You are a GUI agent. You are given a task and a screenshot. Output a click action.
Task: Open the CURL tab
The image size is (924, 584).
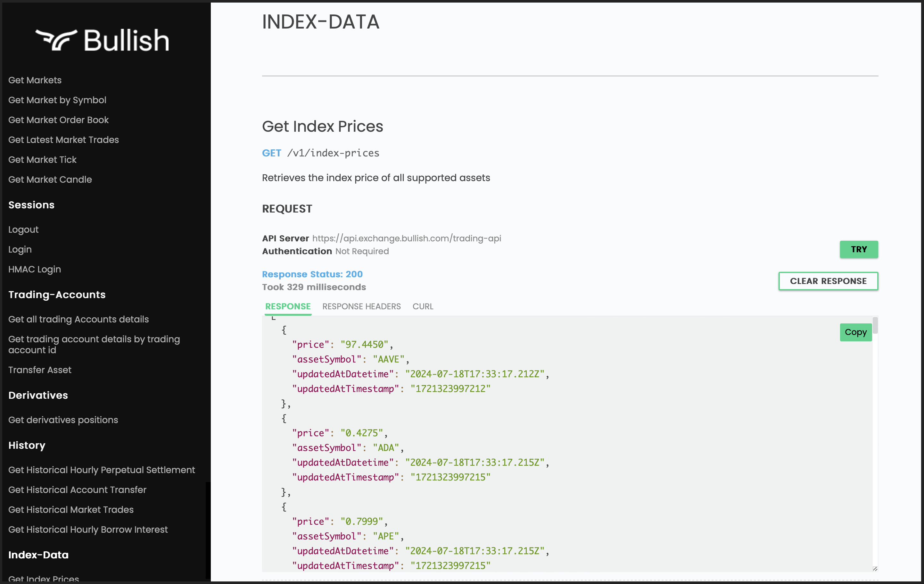[423, 306]
